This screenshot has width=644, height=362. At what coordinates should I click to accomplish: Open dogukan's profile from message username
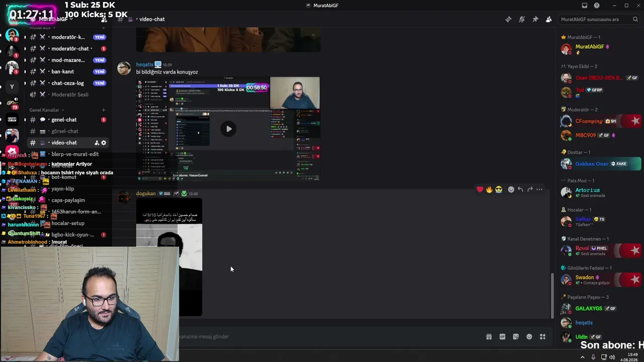[x=146, y=194]
